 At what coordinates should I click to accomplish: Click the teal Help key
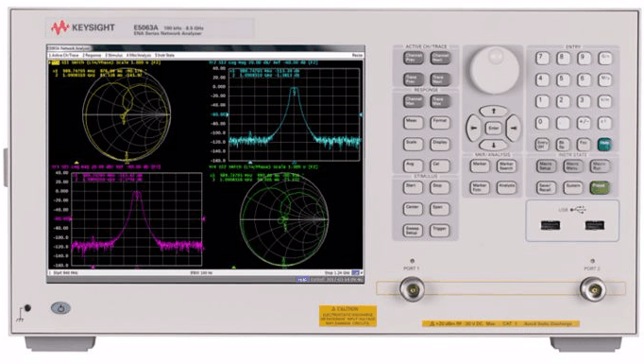pos(604,144)
